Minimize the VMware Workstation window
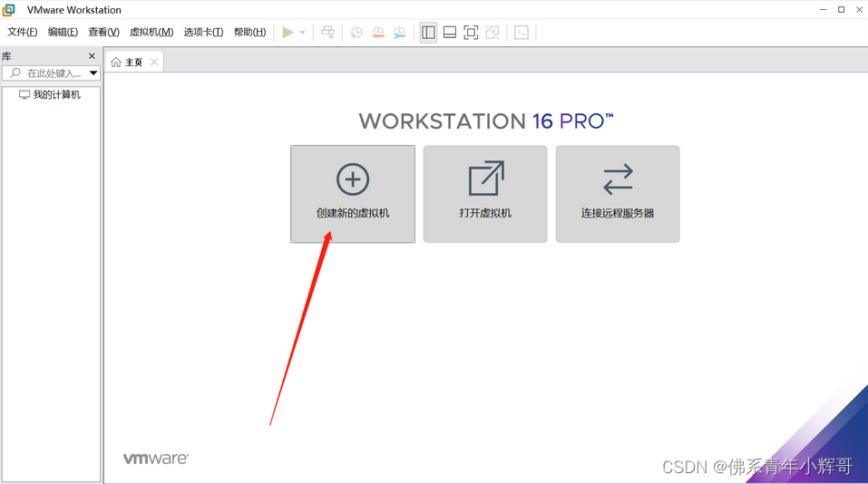 824,9
